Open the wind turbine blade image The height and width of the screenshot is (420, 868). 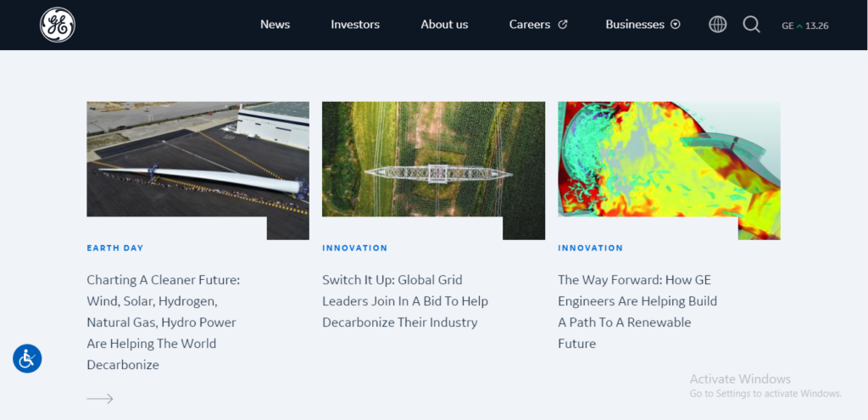(x=198, y=161)
